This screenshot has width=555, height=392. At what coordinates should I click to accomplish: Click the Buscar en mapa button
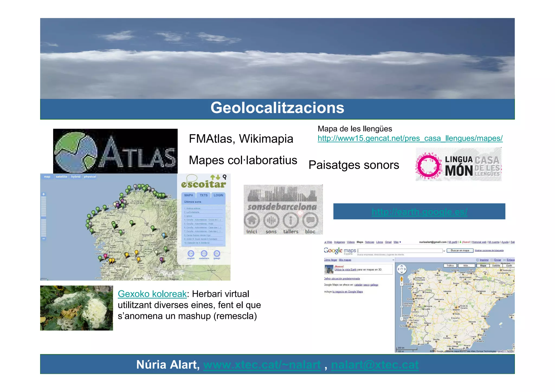(460, 251)
